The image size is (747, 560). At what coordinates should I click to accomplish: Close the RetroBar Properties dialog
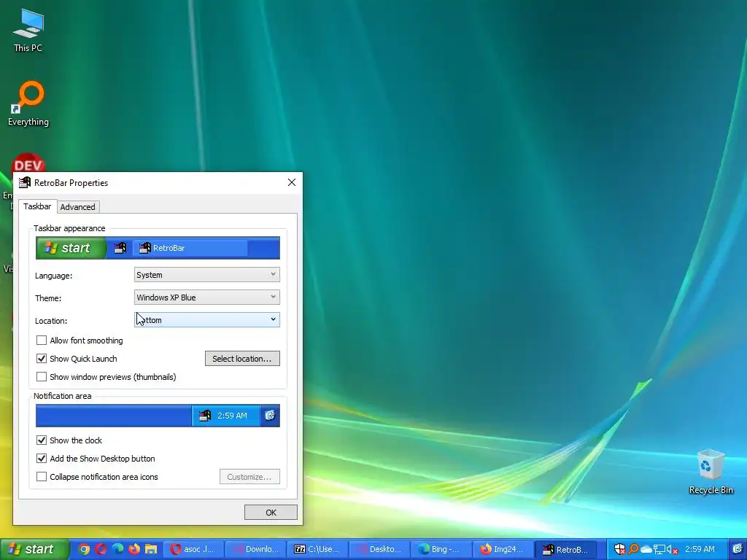point(292,182)
